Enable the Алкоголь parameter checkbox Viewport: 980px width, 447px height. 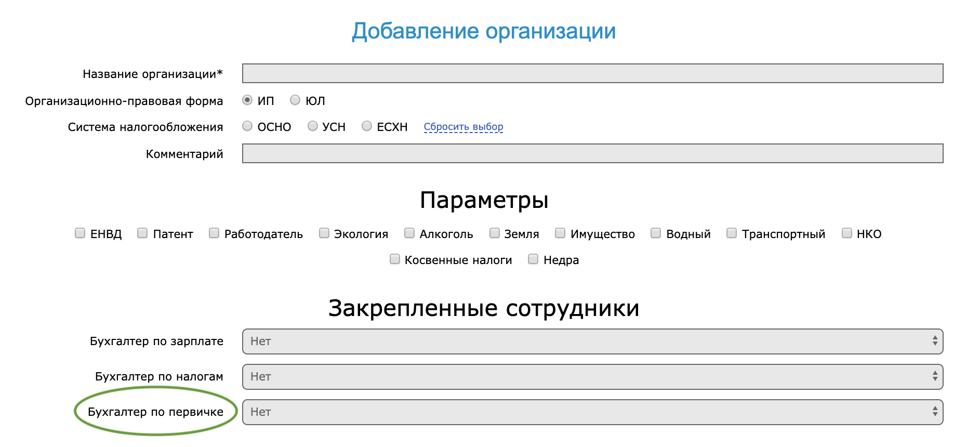click(x=409, y=233)
